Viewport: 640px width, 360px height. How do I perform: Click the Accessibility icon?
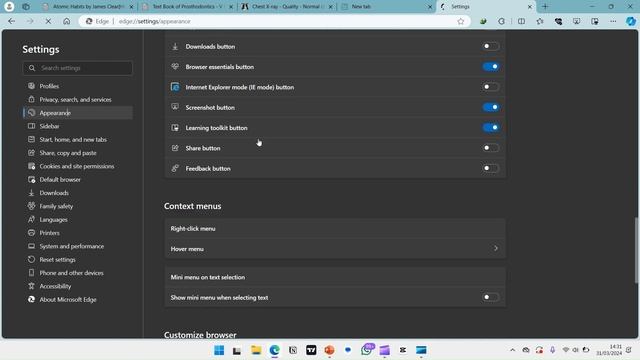[31, 286]
